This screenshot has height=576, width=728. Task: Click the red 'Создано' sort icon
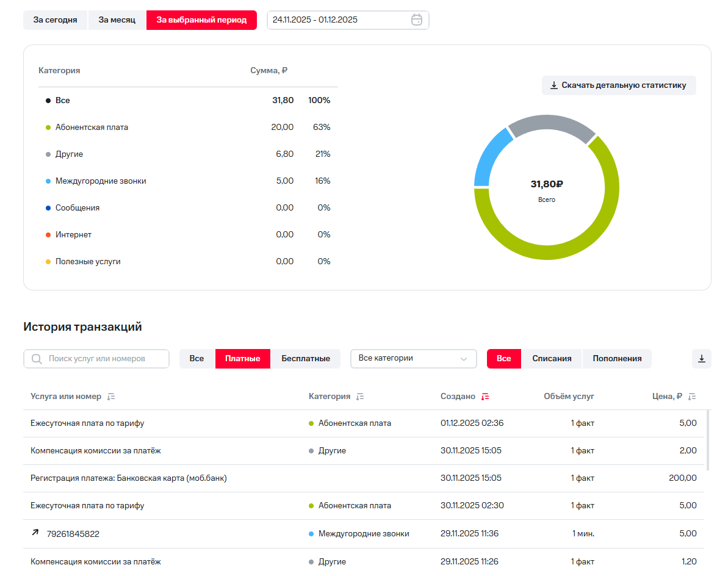pos(485,397)
